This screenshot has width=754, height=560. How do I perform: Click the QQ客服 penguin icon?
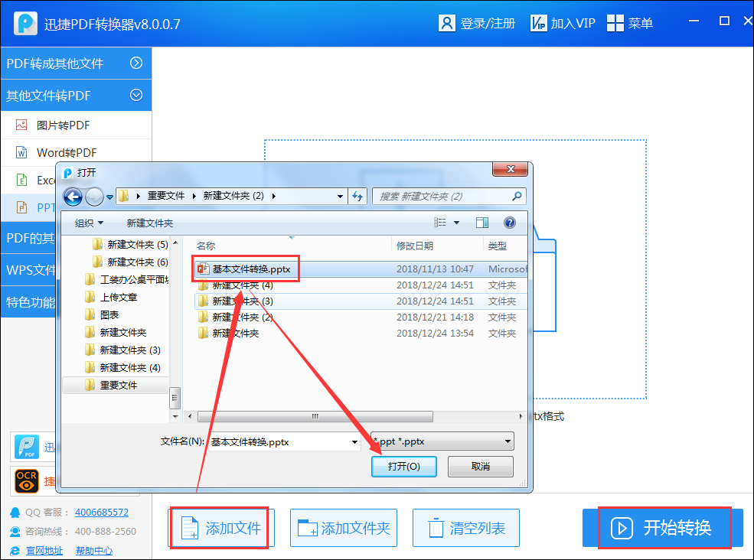click(15, 513)
